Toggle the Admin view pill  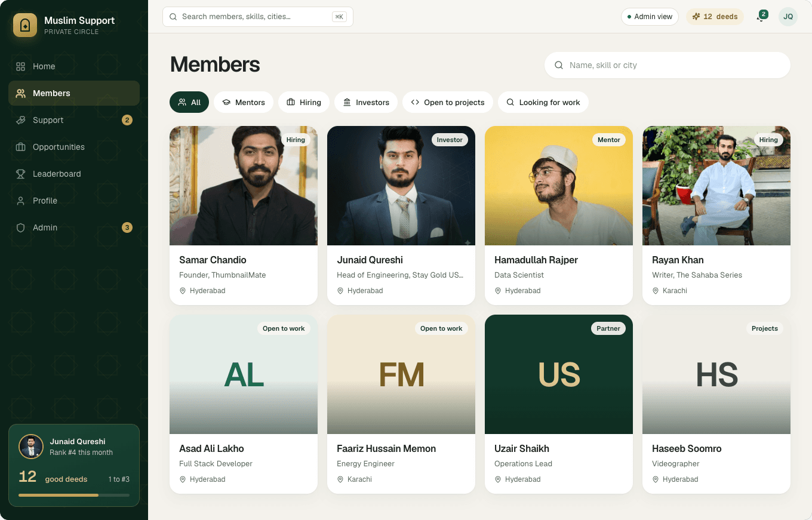tap(650, 17)
